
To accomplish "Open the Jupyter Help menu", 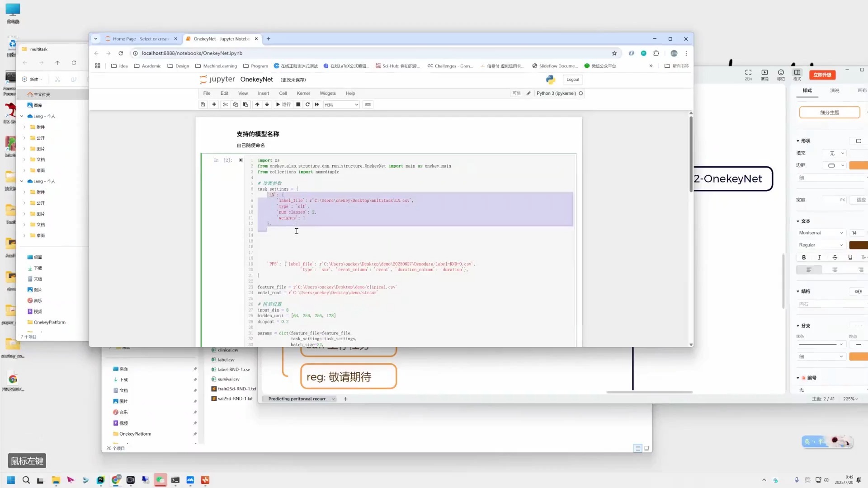I will click(x=350, y=94).
